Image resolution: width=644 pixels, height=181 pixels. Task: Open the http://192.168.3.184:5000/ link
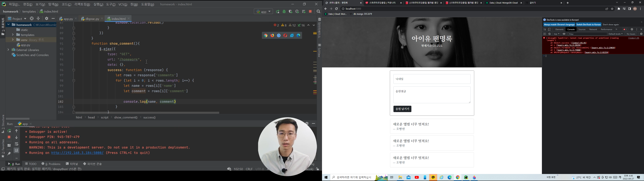point(77,153)
